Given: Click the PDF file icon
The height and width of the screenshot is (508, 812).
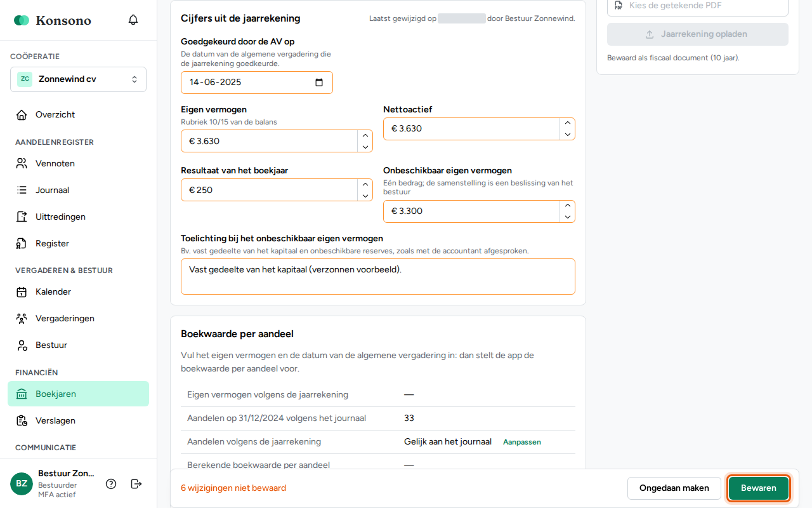Looking at the screenshot, I should tap(619, 5).
